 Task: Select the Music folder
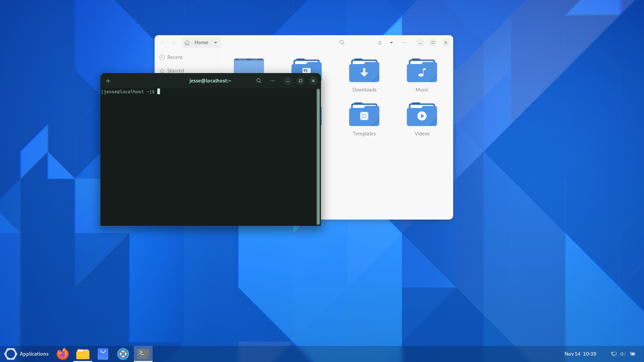point(422,75)
